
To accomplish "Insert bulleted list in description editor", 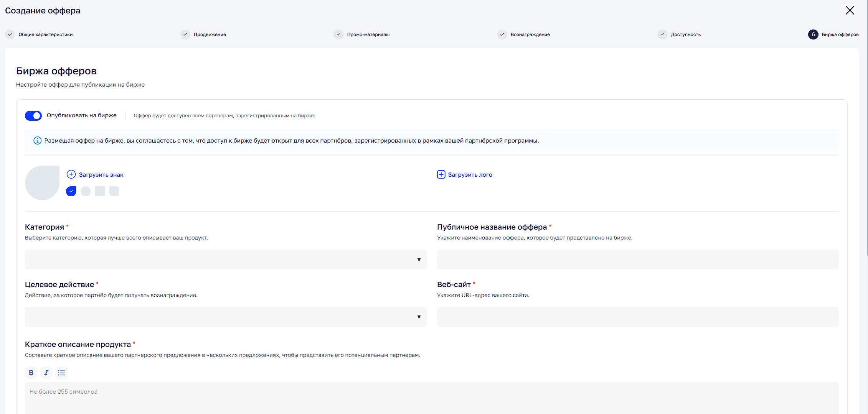I will [x=61, y=373].
